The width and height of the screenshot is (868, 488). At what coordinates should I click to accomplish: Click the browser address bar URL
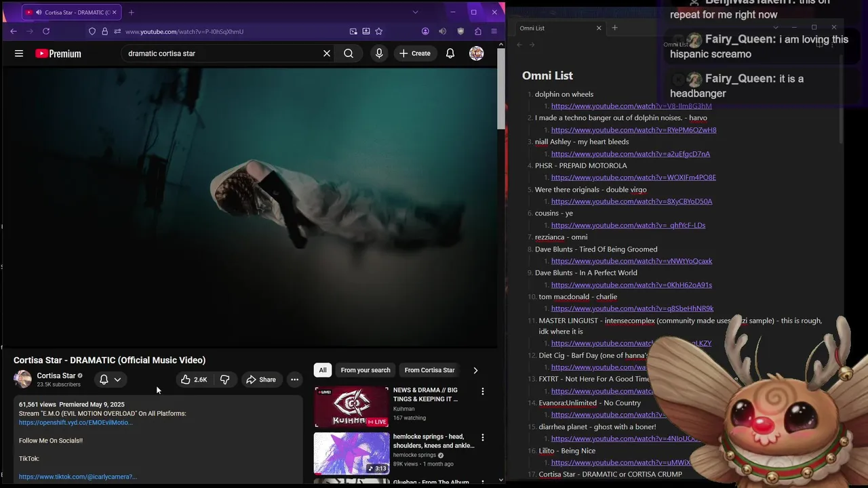tap(184, 31)
